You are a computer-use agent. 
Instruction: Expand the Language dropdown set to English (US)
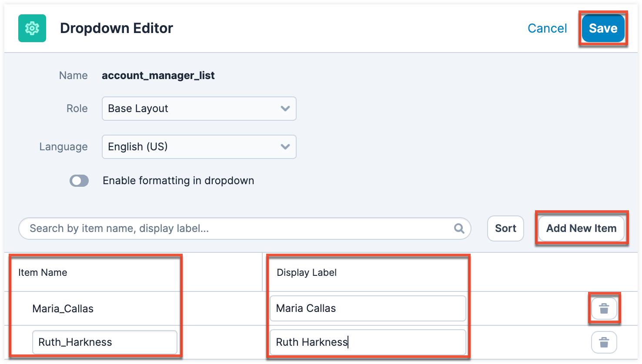pos(199,147)
